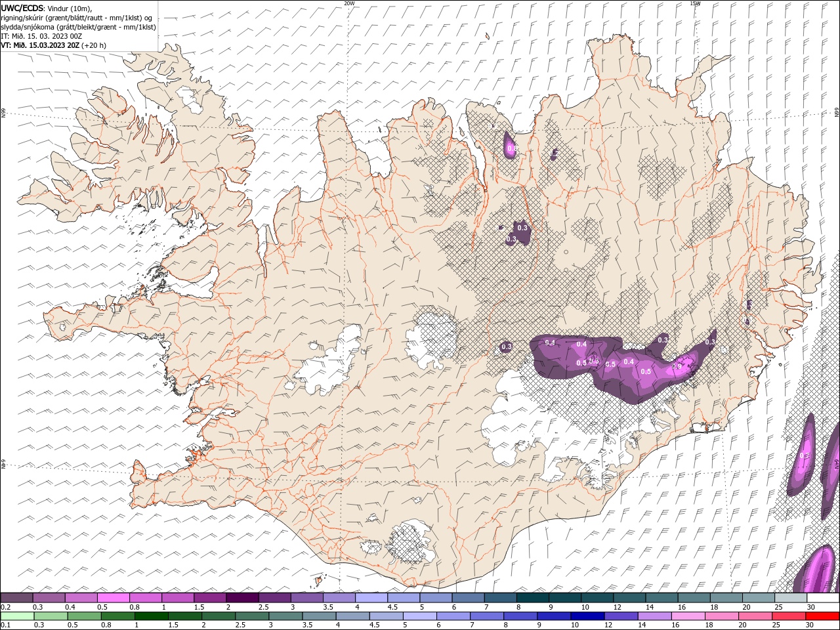Select the light gray snow swatch for 25–30

pos(791,598)
